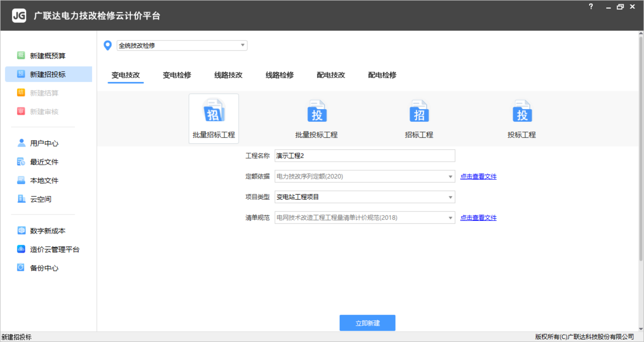
Task: Click the JG application logo
Action: (x=19, y=15)
